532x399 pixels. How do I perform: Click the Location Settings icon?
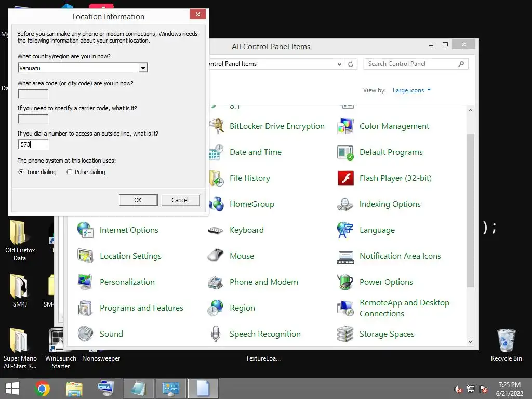coord(85,256)
